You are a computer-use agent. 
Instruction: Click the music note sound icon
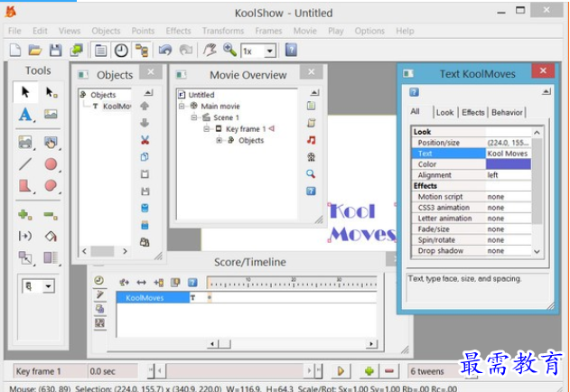[x=311, y=140]
